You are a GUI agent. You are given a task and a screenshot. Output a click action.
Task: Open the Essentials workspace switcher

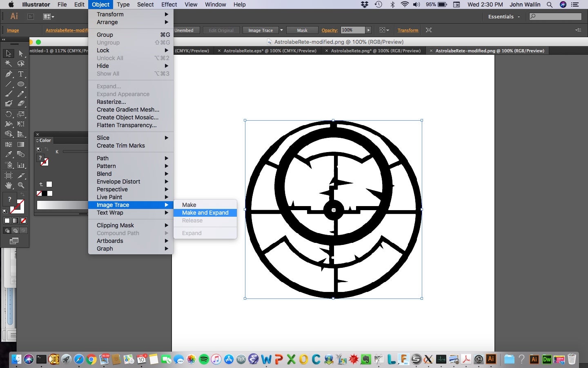(504, 17)
